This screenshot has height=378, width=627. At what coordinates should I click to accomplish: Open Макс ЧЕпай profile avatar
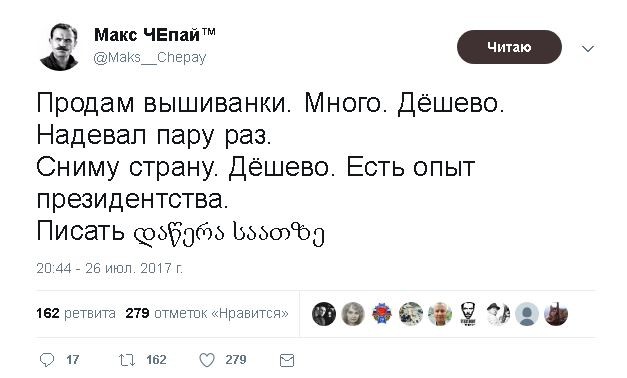pos(59,47)
